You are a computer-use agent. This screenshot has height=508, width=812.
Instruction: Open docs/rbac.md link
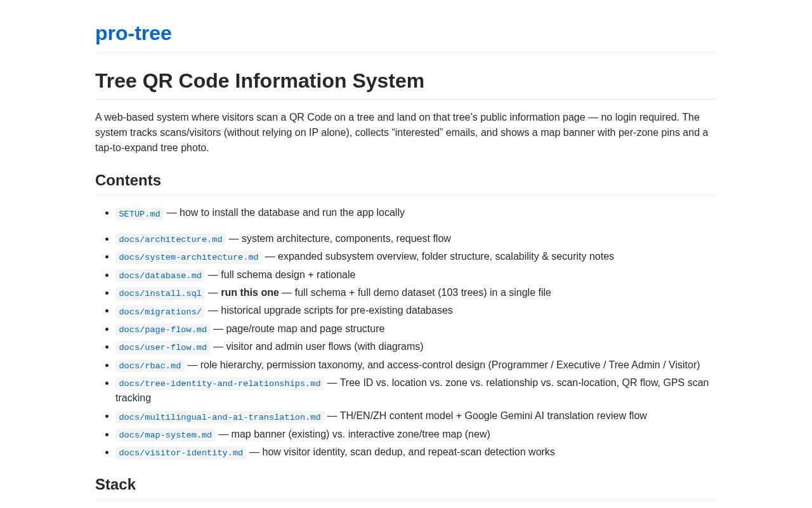pyautogui.click(x=150, y=366)
